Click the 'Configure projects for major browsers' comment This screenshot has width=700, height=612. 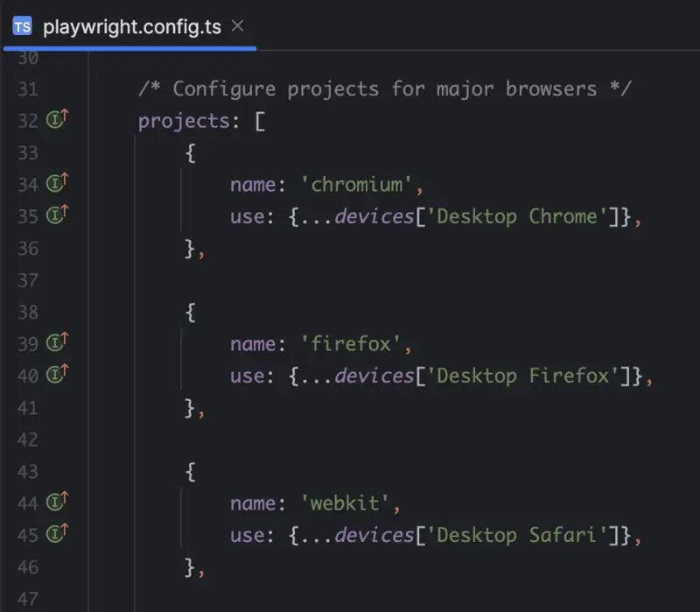(384, 89)
